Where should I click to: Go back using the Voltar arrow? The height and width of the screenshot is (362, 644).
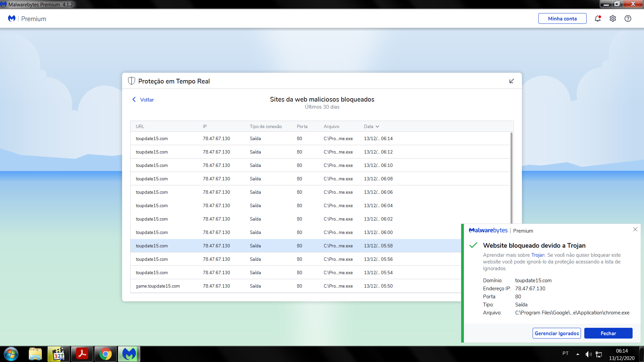coord(134,100)
